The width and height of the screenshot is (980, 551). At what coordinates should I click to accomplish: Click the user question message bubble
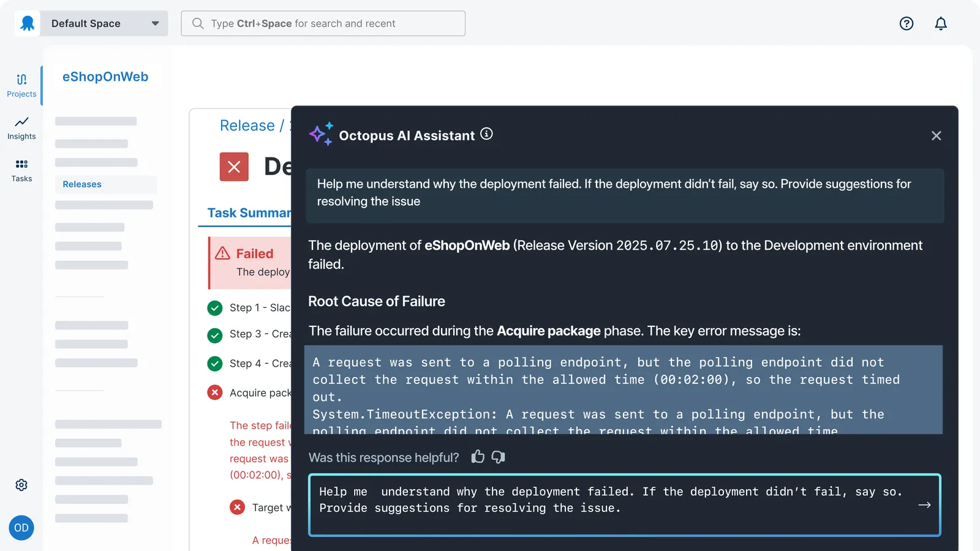click(625, 195)
